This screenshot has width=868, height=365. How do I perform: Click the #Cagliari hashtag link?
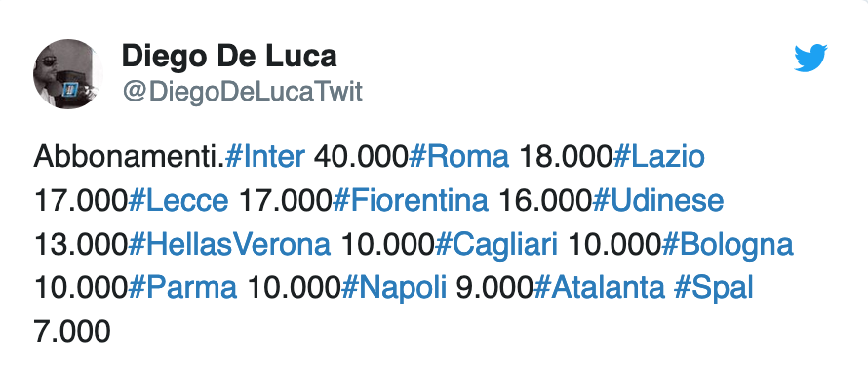pos(496,244)
